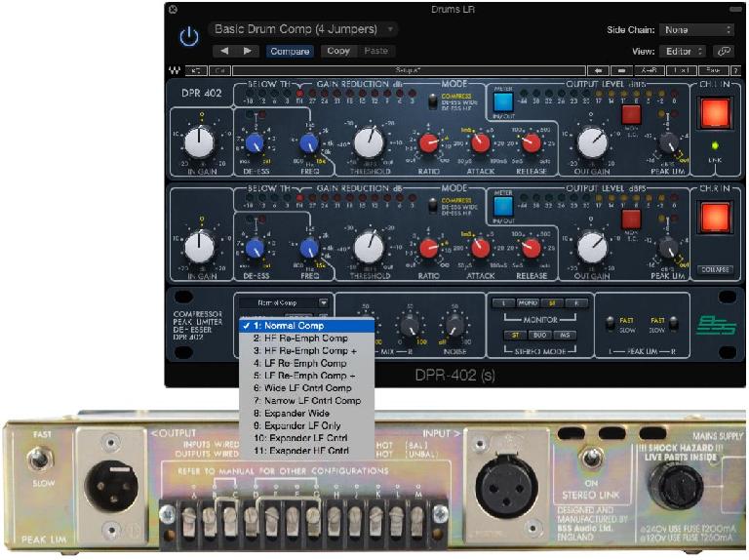Viewport: 749px width, 560px height.
Task: Toggle blue Meter In/Out button top channel
Action: 503,101
